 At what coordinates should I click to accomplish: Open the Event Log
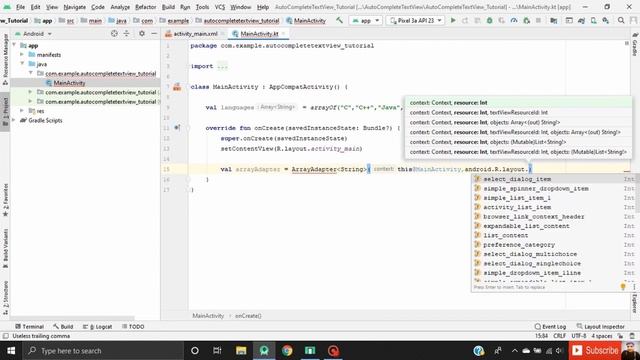pyautogui.click(x=550, y=327)
